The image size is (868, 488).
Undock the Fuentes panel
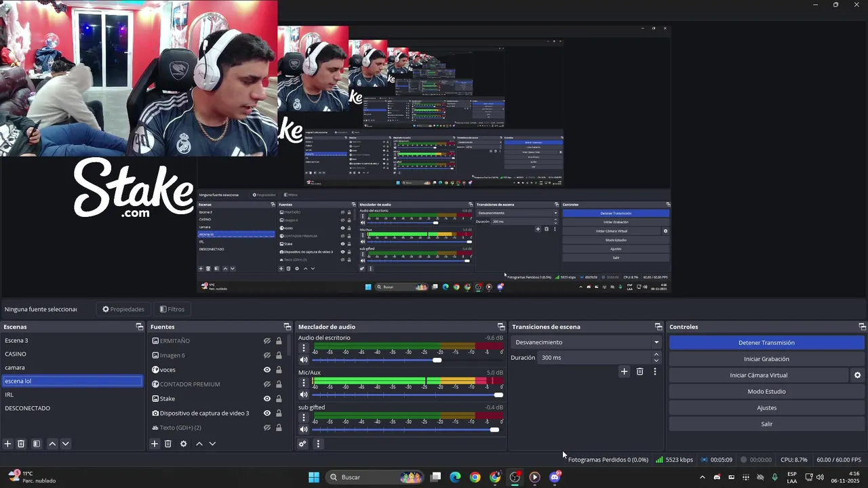point(287,327)
